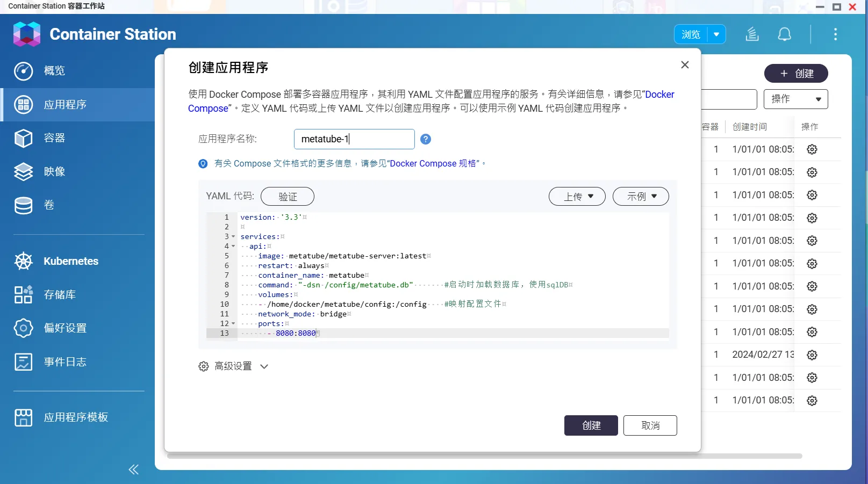
Task: Open the Examples (示例) dropdown
Action: [641, 197]
